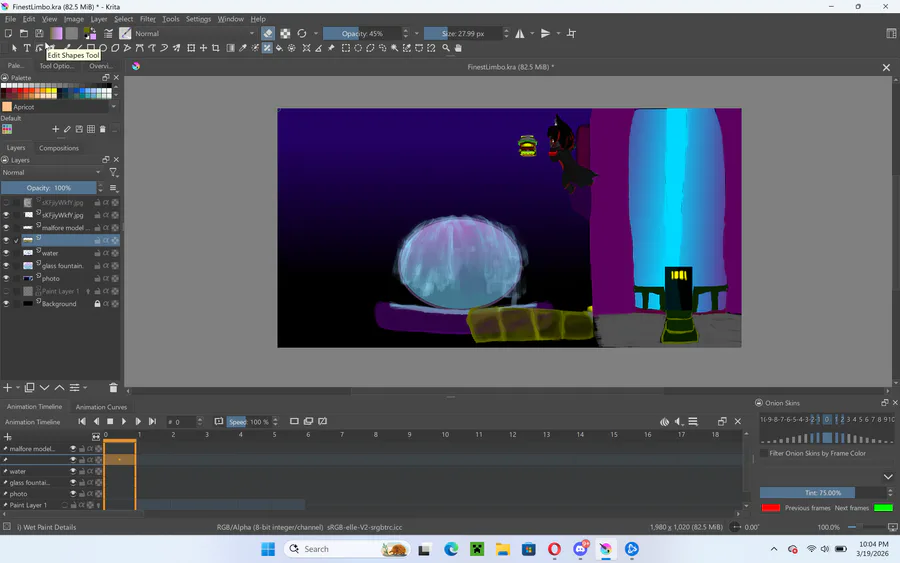This screenshot has height=563, width=900.
Task: Hide the water layer eye icon
Action: (6, 253)
